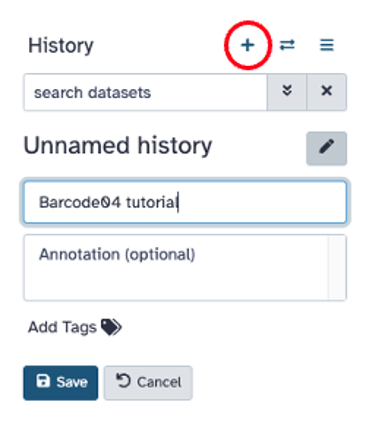Click the floppy disk icon in Save
Screen dimensions: 370x424
pyautogui.click(x=43, y=381)
